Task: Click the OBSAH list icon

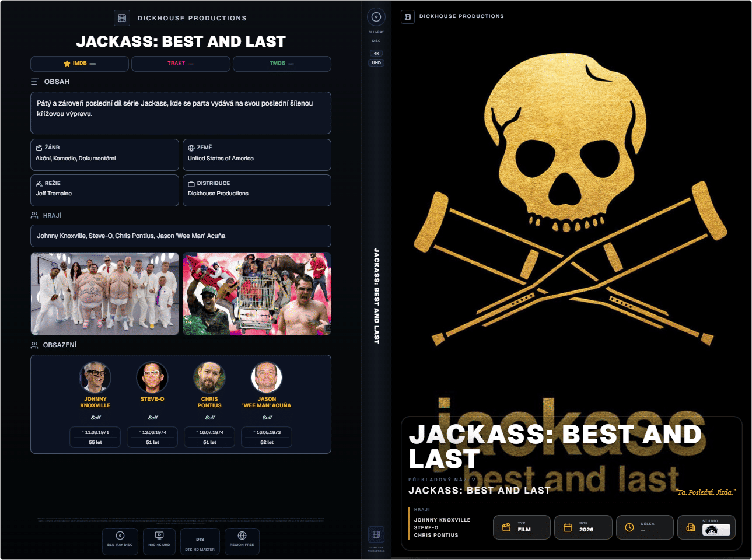Action: point(35,82)
